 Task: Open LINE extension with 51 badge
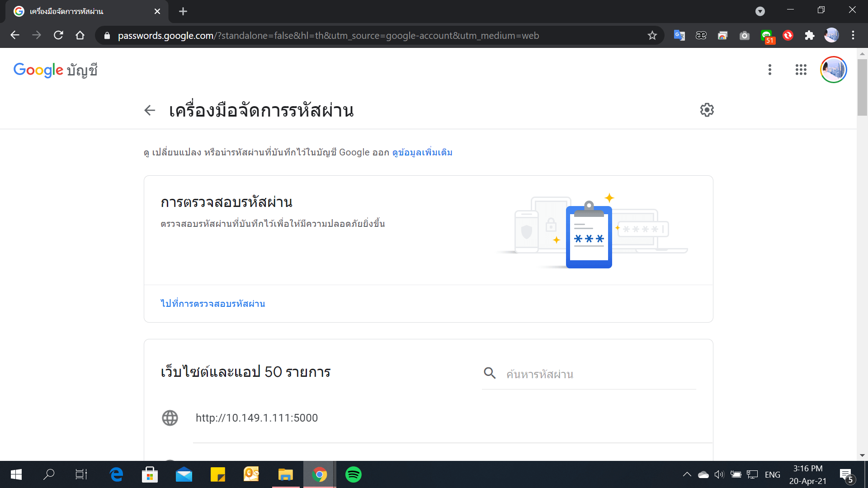[x=767, y=36]
